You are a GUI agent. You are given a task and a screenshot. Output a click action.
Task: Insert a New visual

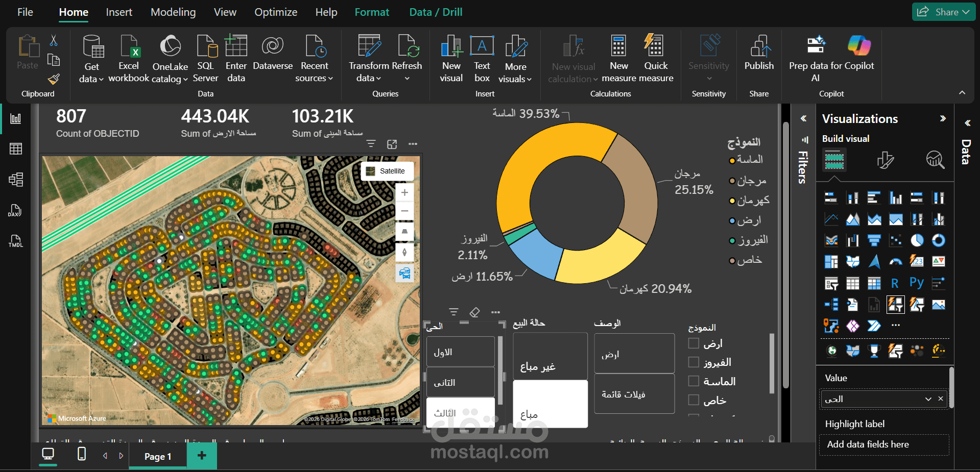tap(451, 58)
